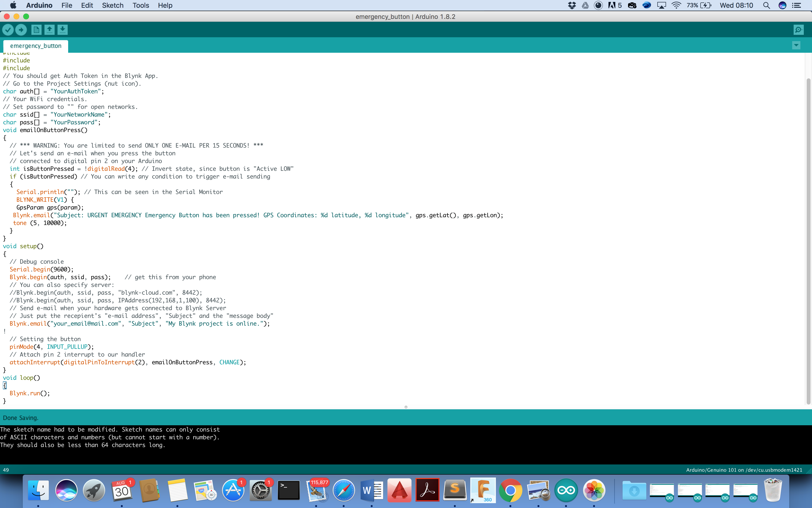
Task: Open the Sketch menu
Action: 113,5
